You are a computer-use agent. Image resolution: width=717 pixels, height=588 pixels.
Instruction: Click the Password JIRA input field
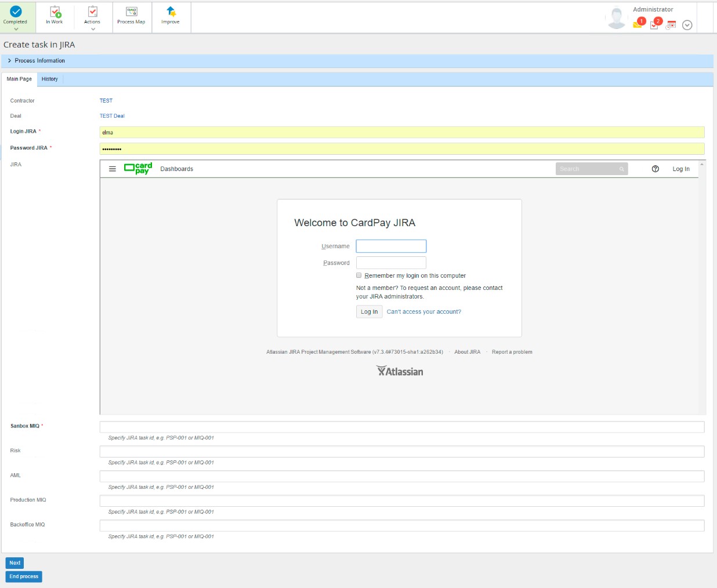pyautogui.click(x=402, y=149)
